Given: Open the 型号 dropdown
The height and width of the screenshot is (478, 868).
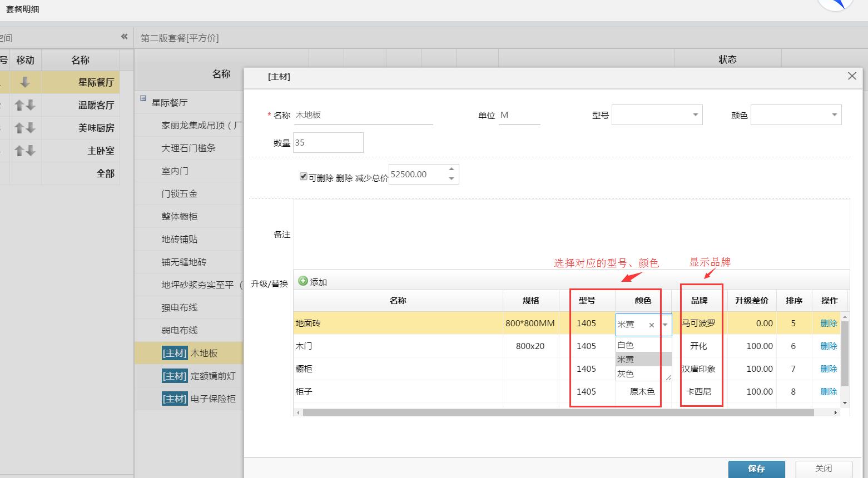Looking at the screenshot, I should [x=695, y=115].
